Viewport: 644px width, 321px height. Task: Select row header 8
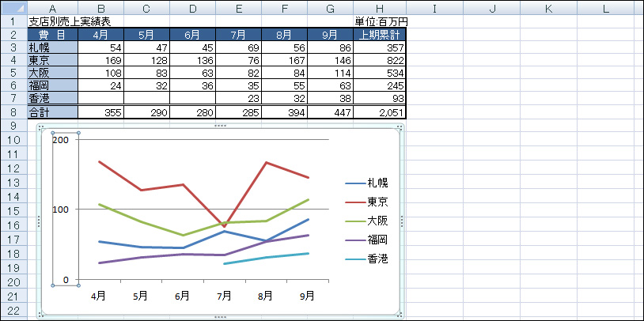pos(13,112)
